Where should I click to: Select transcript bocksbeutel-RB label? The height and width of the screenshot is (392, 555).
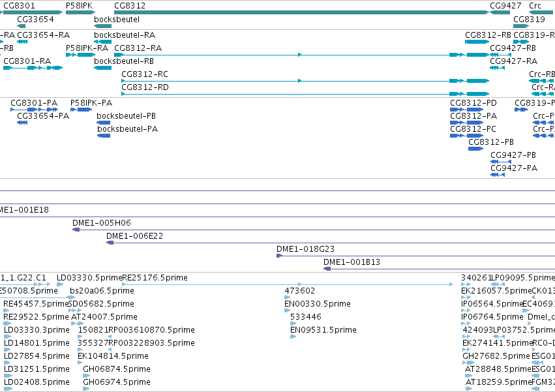pos(124,61)
